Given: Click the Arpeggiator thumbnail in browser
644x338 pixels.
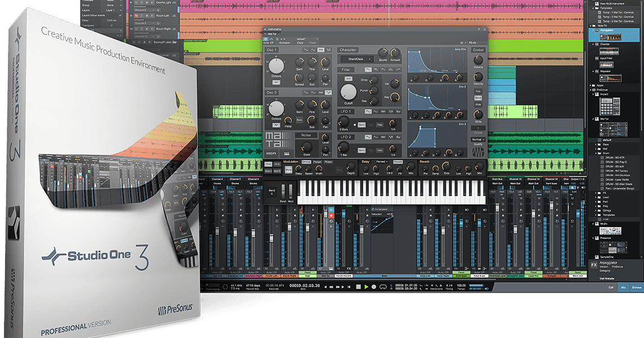Looking at the screenshot, I should (610, 37).
